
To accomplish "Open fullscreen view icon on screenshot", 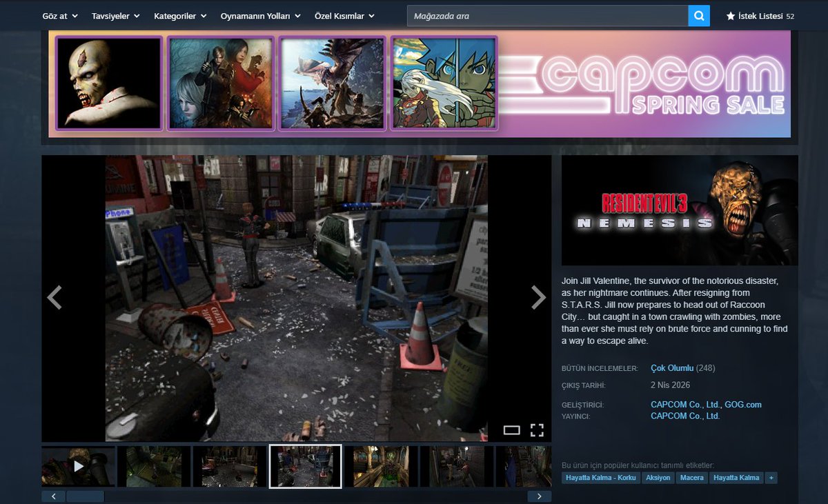I will click(x=537, y=430).
